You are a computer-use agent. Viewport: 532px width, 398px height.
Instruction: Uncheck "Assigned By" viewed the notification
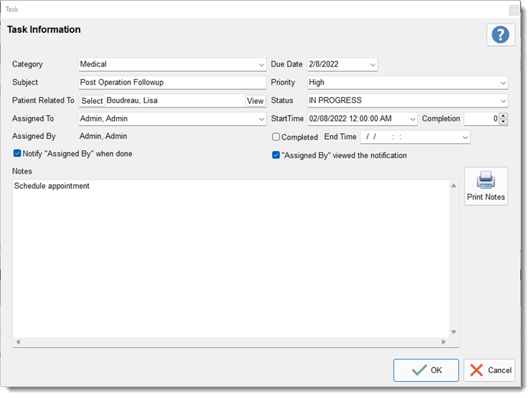tap(276, 155)
